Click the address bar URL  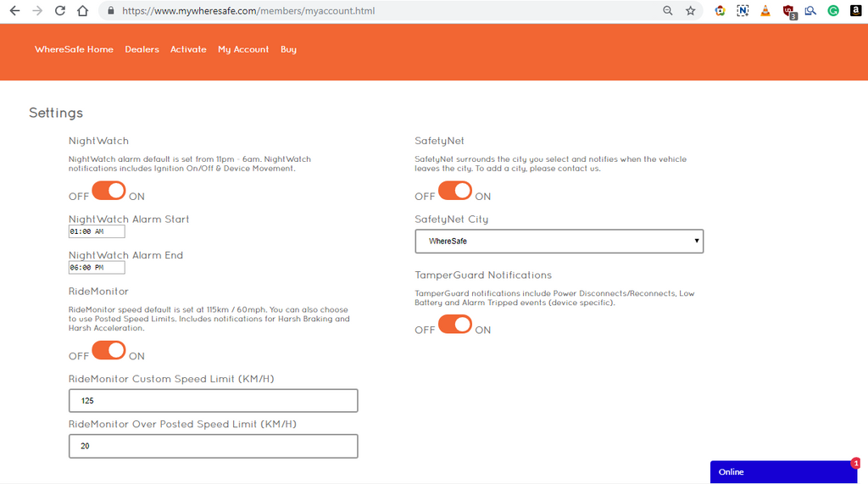pyautogui.click(x=248, y=10)
